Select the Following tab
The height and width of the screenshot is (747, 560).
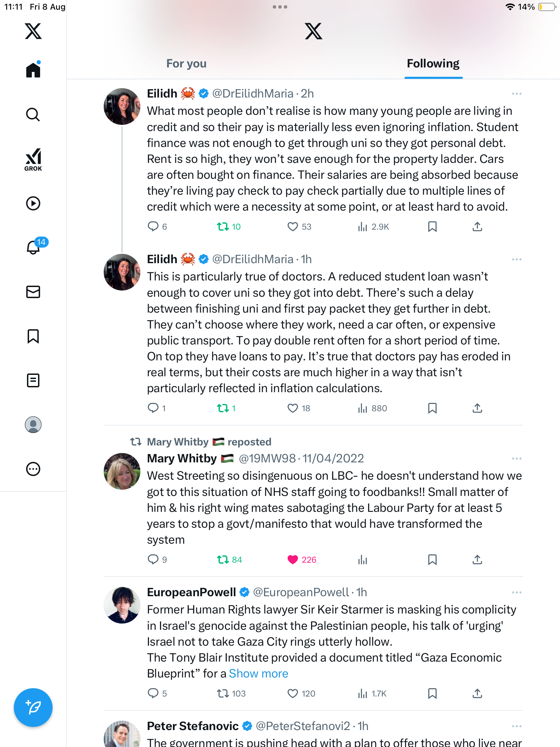pyautogui.click(x=433, y=64)
